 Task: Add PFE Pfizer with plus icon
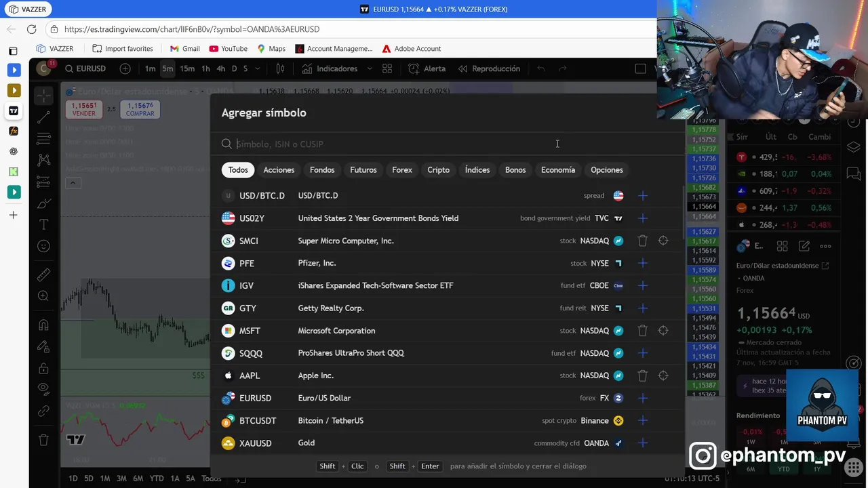[643, 263]
